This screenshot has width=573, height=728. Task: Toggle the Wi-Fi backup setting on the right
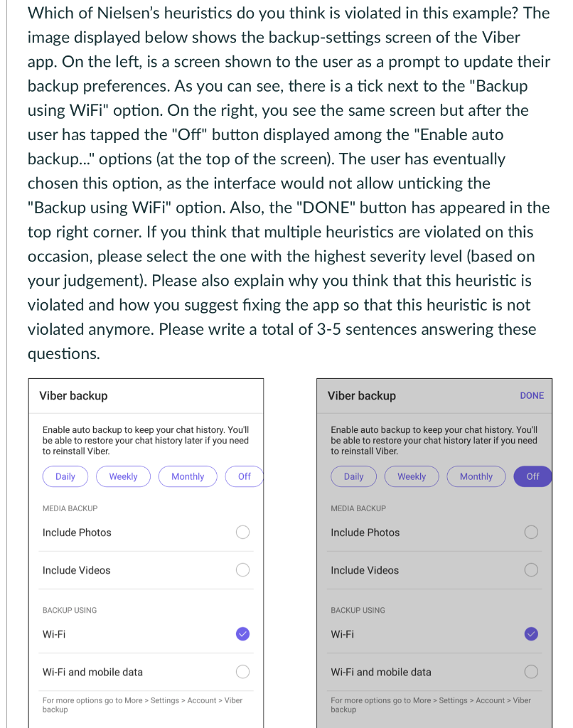(x=531, y=633)
